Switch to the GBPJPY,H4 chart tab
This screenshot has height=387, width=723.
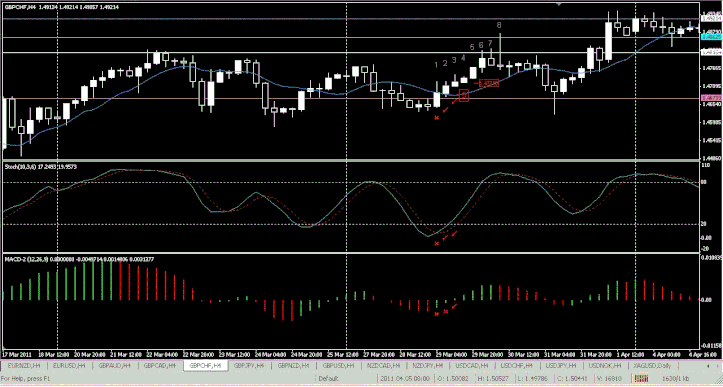[250, 366]
